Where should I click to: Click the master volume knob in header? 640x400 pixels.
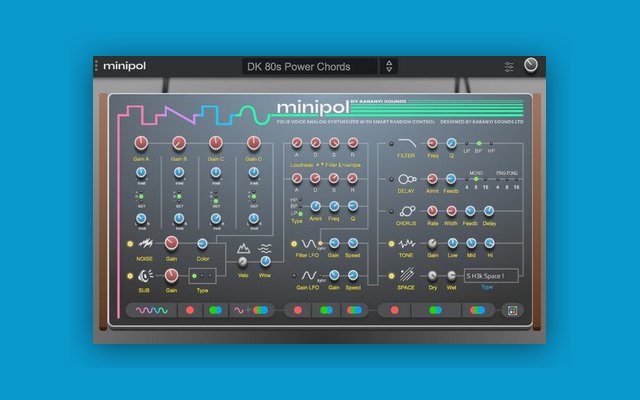(x=531, y=65)
